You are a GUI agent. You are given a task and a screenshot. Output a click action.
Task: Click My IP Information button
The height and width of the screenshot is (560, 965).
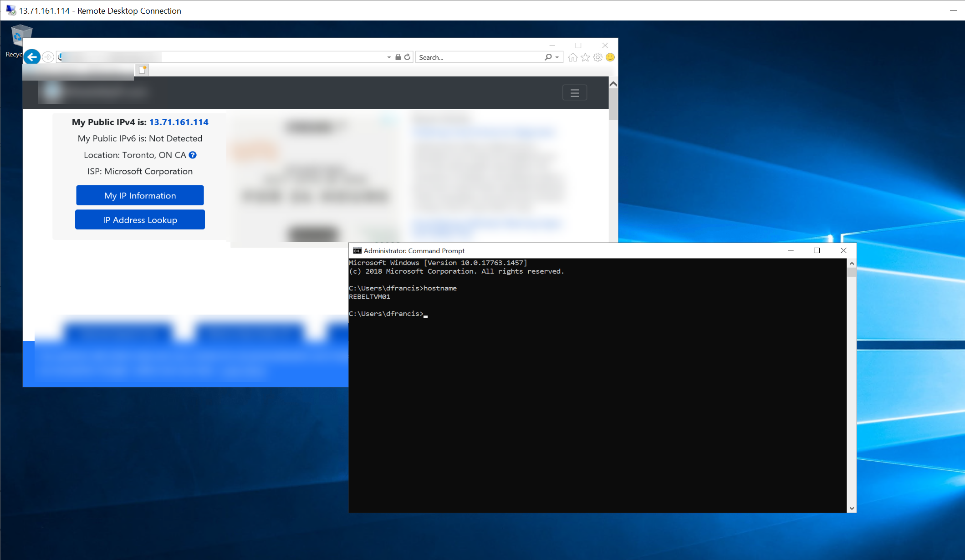coord(140,196)
